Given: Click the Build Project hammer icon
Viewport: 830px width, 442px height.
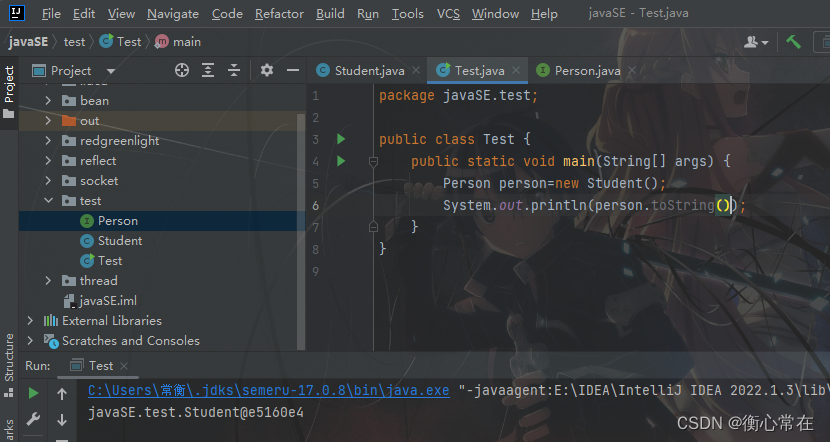Looking at the screenshot, I should pyautogui.click(x=793, y=42).
